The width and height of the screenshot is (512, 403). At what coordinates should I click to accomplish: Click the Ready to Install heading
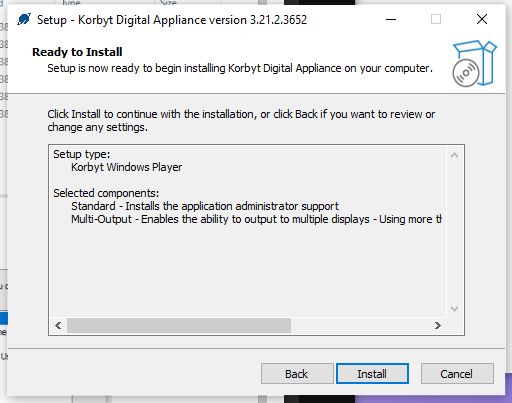point(77,52)
